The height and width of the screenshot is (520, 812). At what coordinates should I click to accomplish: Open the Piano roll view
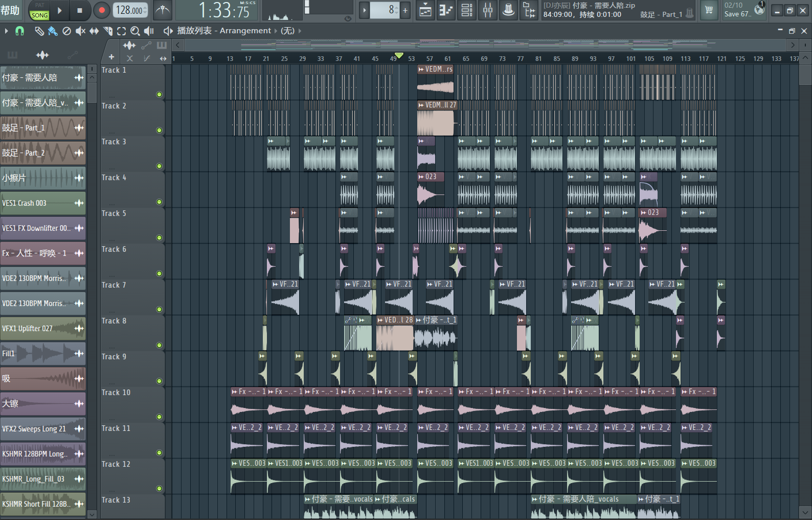(446, 10)
